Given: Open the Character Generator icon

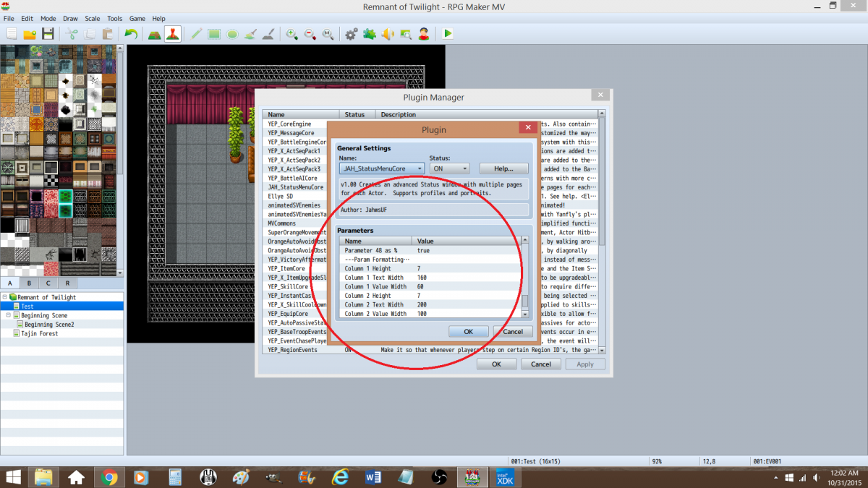Looking at the screenshot, I should click(424, 34).
